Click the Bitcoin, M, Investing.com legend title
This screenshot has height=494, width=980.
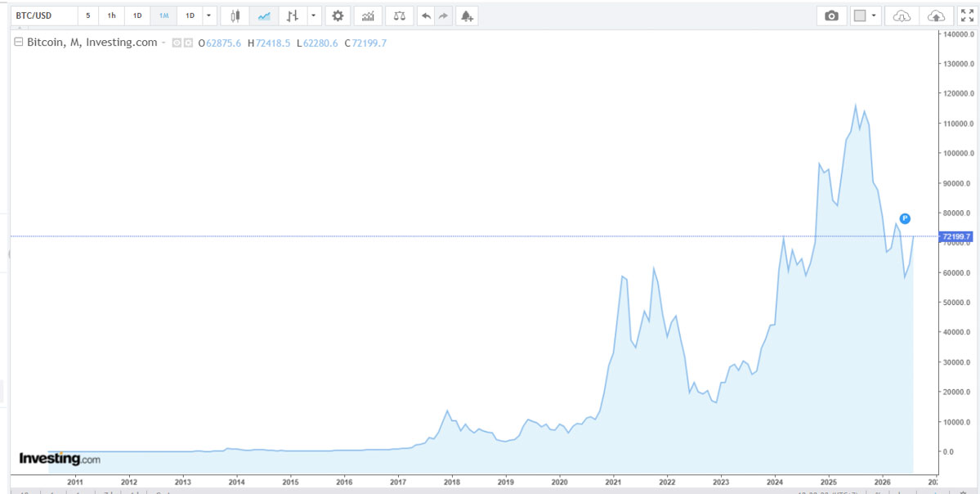pyautogui.click(x=92, y=43)
